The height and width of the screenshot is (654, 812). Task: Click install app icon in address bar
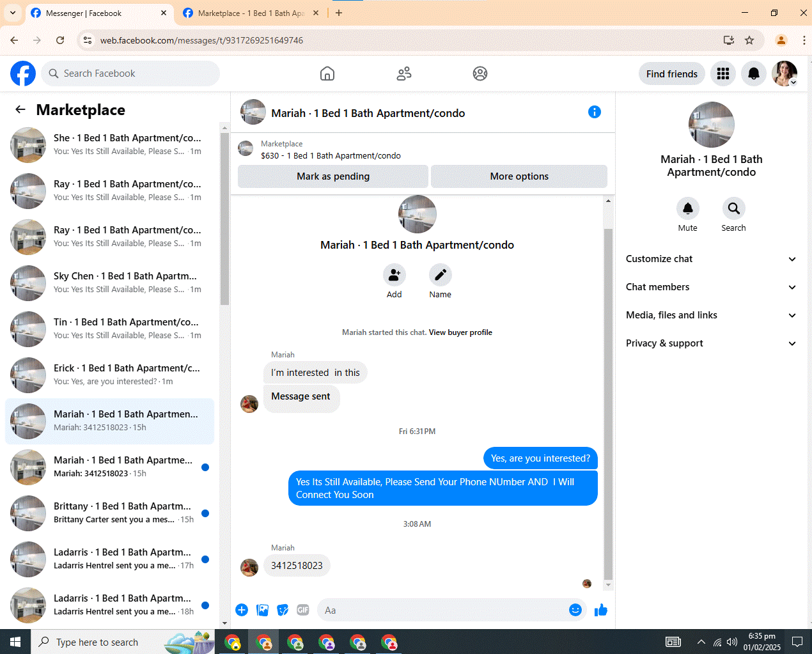729,40
